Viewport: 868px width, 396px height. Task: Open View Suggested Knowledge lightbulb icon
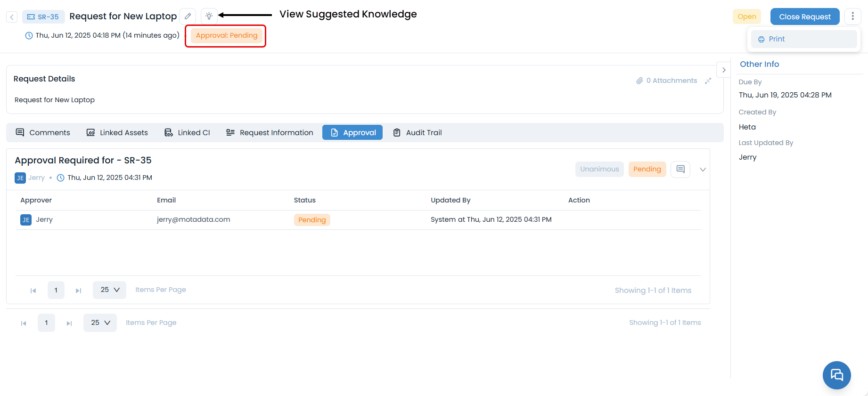(209, 16)
